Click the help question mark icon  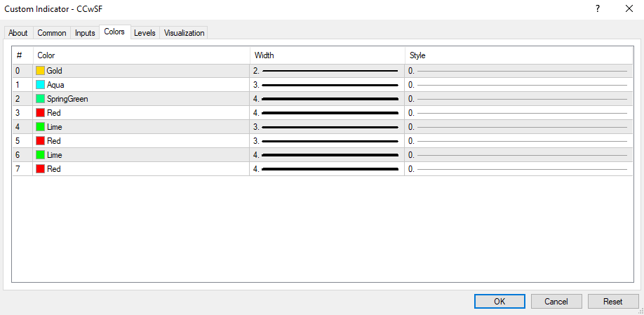click(598, 8)
